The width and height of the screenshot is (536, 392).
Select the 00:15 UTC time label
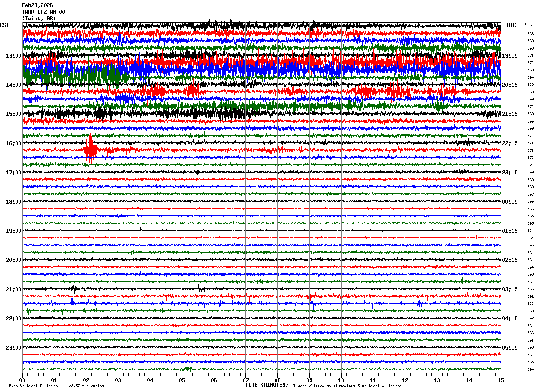pyautogui.click(x=510, y=202)
